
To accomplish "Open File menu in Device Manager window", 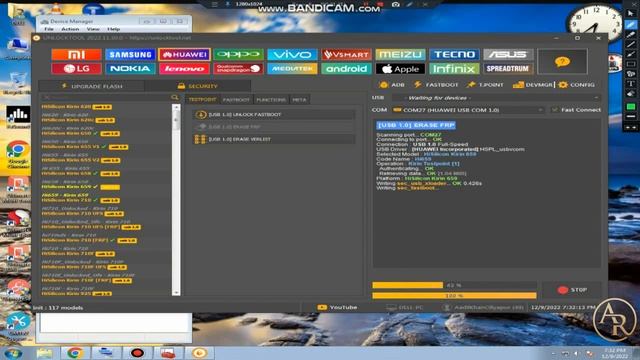I will [49, 29].
